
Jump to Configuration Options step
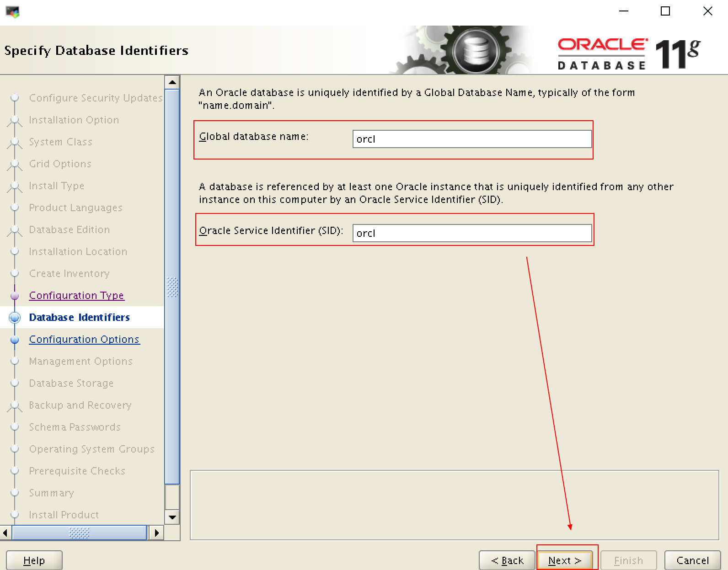[x=84, y=339]
